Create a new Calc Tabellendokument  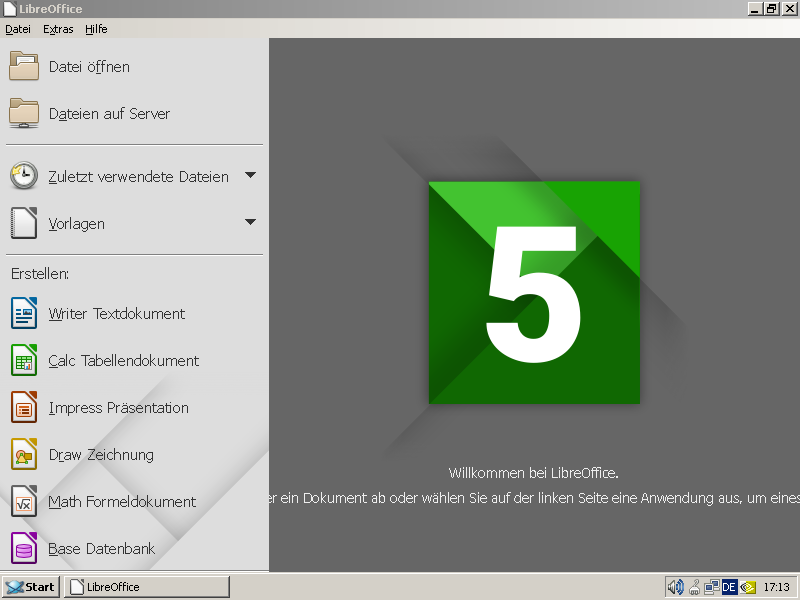[x=105, y=360]
